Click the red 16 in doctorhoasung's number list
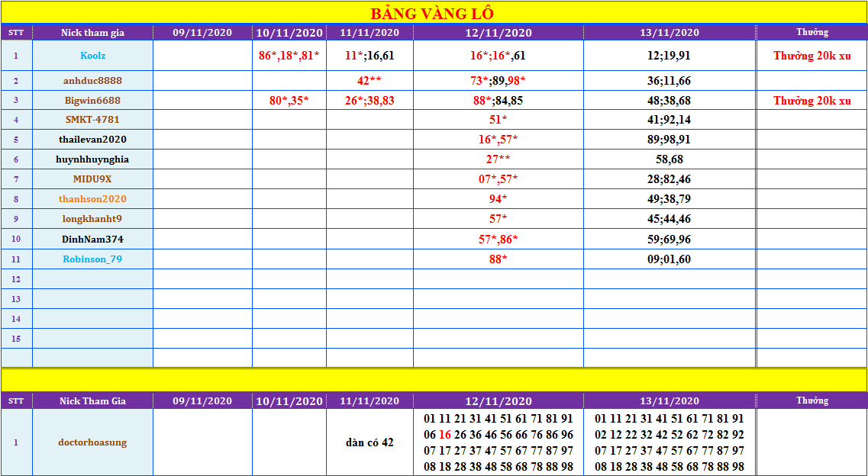Viewport: 868px width, 476px height. pyautogui.click(x=445, y=435)
